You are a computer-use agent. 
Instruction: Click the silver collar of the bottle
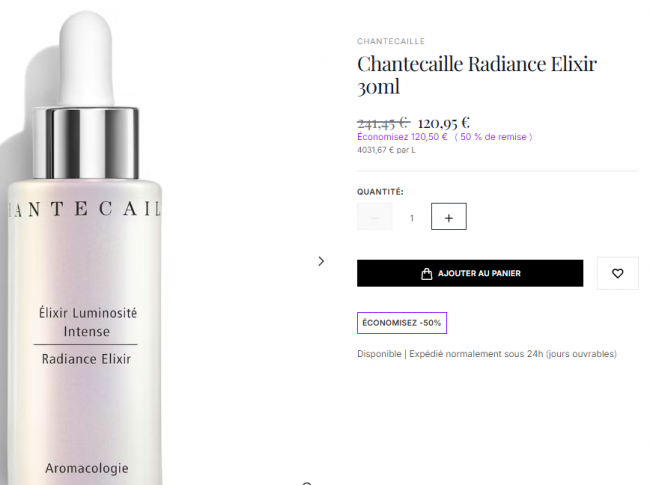tap(86, 143)
